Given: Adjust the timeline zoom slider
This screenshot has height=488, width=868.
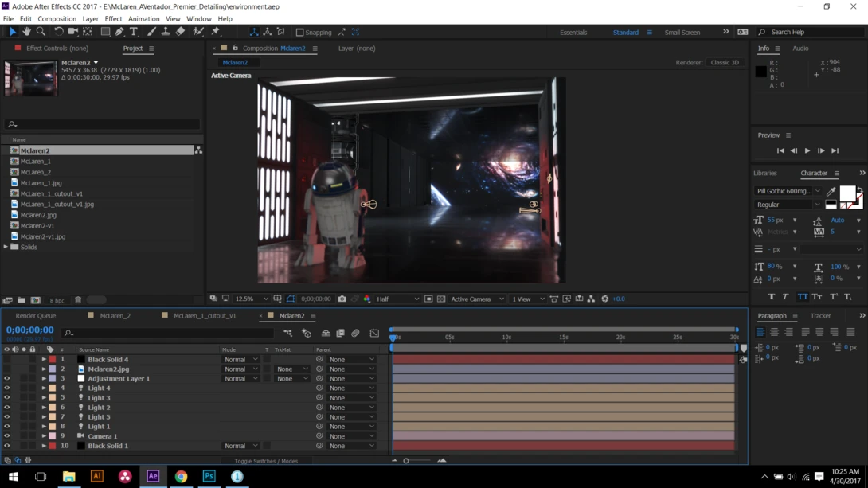Looking at the screenshot, I should point(406,461).
